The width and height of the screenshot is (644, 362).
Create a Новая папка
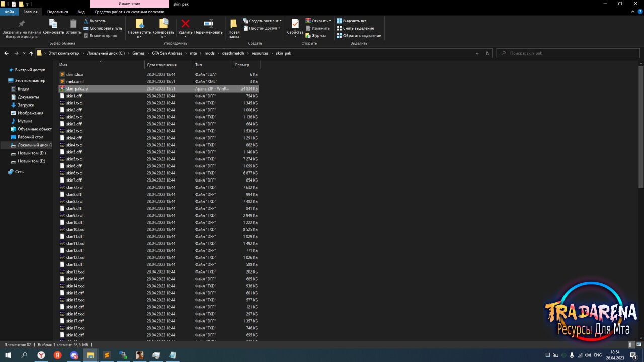coord(234,29)
